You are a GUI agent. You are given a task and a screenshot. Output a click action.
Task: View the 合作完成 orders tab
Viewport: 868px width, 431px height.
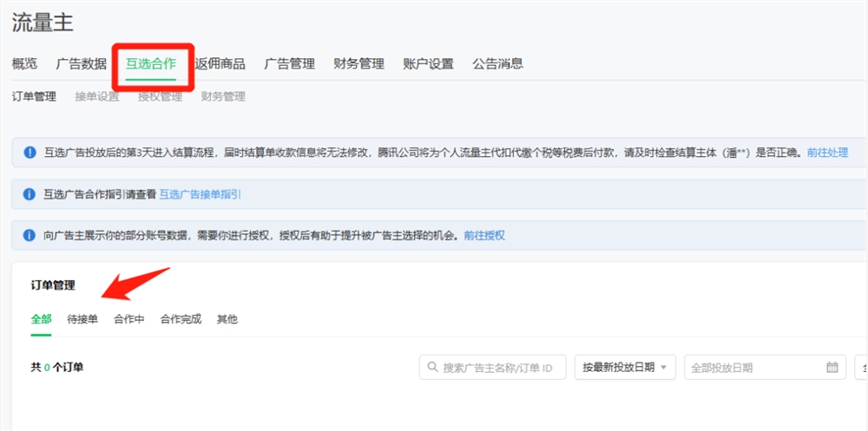tap(181, 319)
